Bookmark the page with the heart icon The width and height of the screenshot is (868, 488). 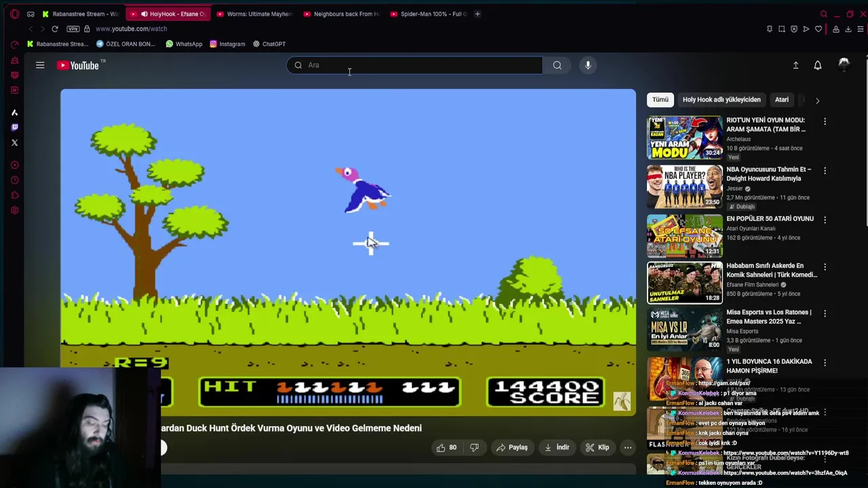click(818, 28)
